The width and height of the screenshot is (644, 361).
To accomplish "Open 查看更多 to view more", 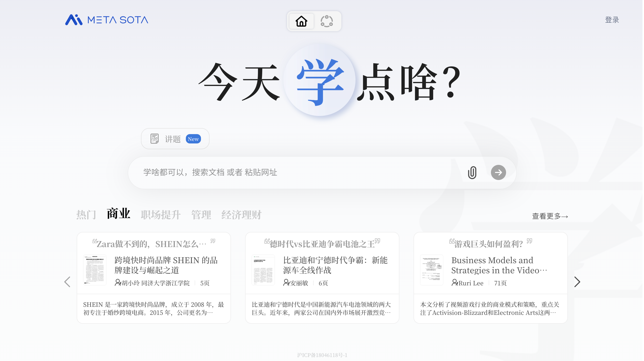I will pyautogui.click(x=550, y=216).
